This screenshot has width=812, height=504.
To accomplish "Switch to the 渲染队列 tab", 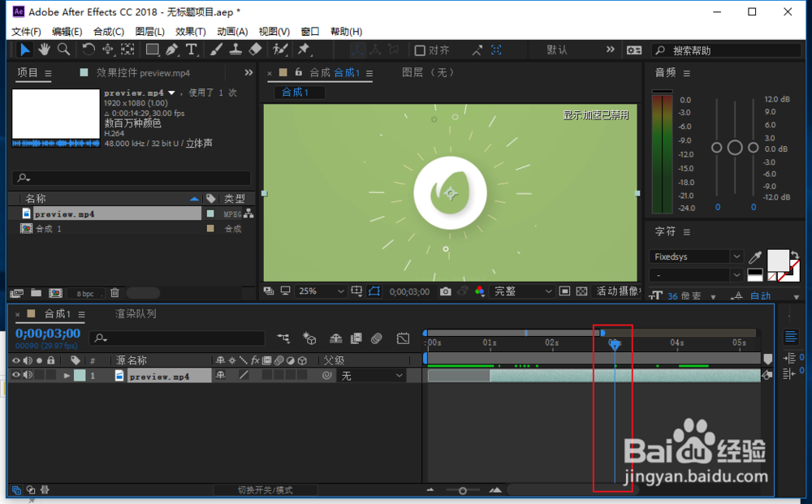I will coord(135,313).
